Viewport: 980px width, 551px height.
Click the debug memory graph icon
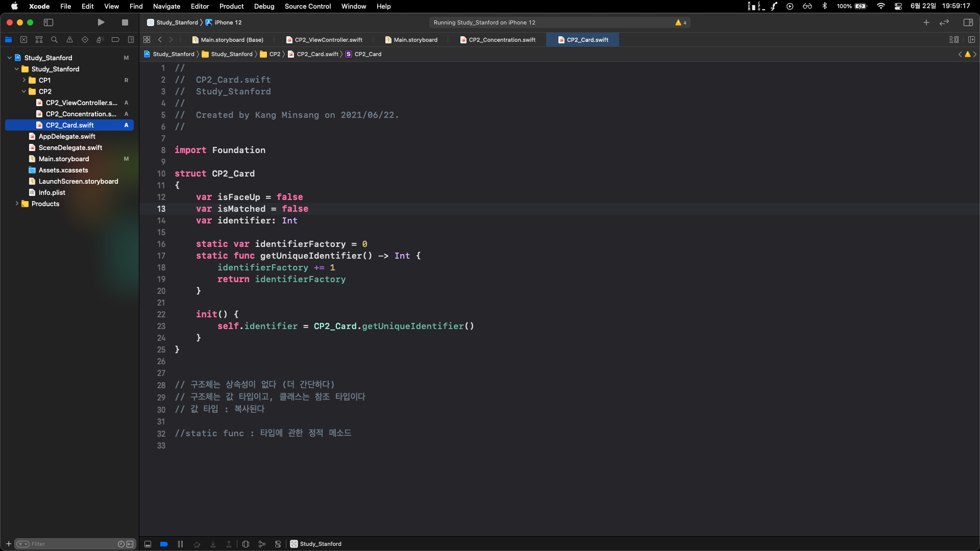pos(262,544)
